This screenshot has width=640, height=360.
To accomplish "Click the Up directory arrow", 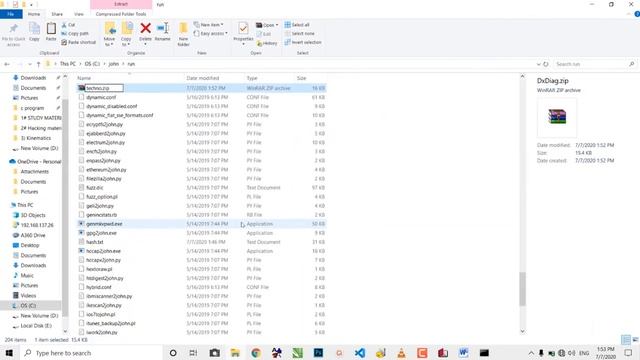I will [x=38, y=64].
